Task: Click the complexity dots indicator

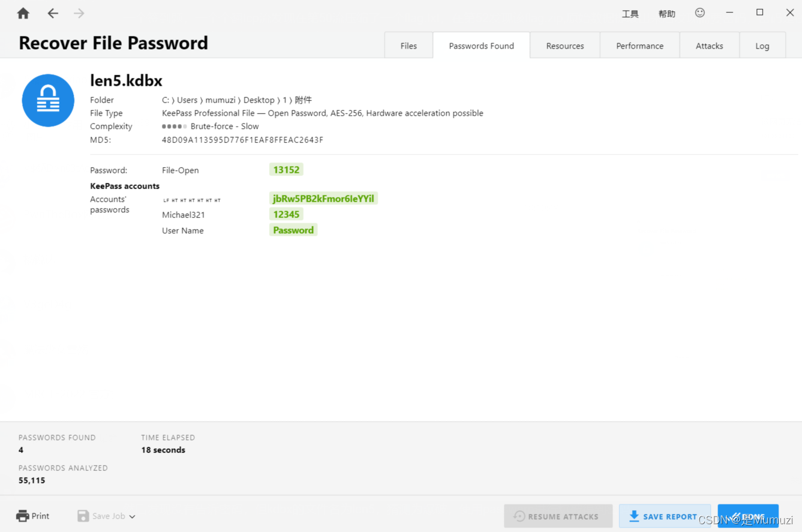Action: (x=175, y=127)
